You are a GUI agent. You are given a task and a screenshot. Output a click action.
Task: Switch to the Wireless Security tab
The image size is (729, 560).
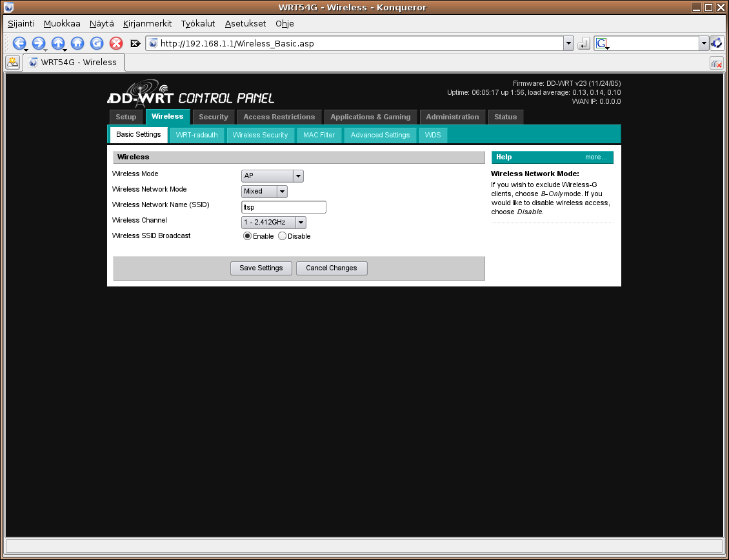click(260, 135)
